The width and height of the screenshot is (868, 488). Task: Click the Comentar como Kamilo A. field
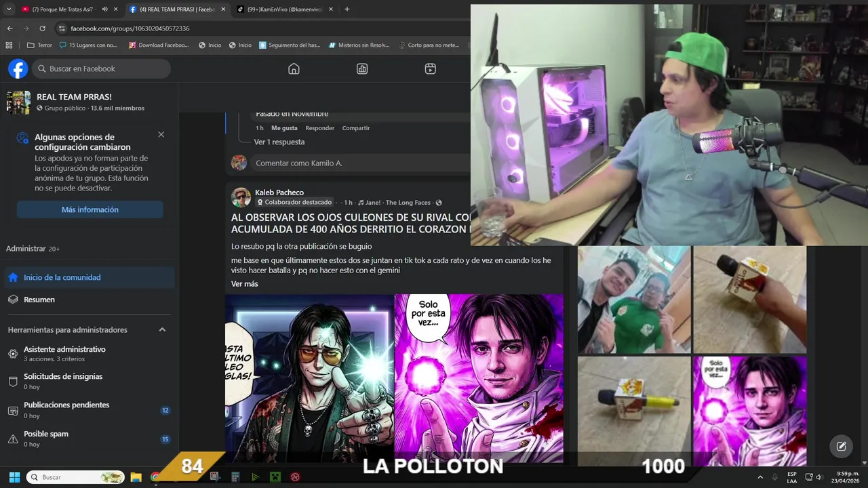360,163
